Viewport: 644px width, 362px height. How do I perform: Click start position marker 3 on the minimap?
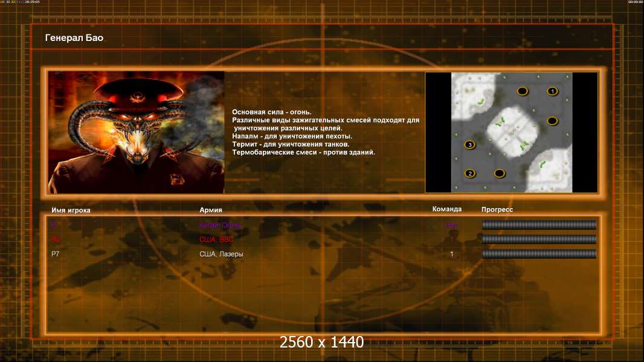(x=470, y=145)
